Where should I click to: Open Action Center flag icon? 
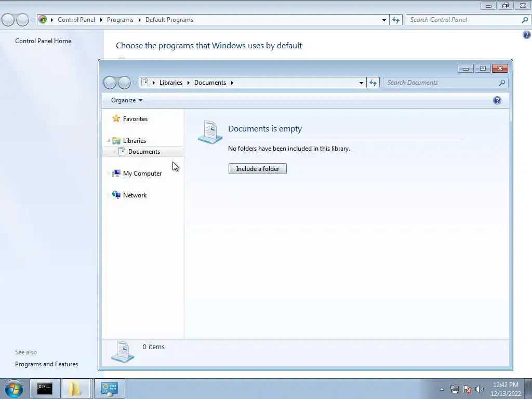click(x=467, y=389)
